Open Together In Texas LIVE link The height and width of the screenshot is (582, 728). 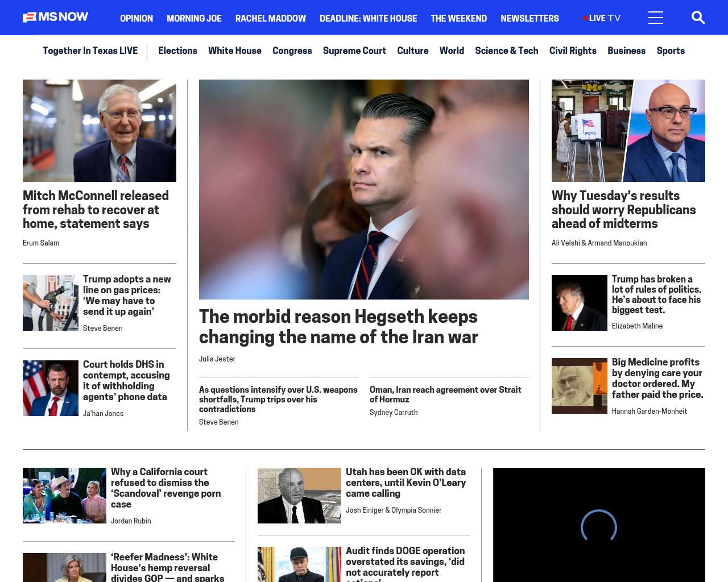pyautogui.click(x=90, y=51)
